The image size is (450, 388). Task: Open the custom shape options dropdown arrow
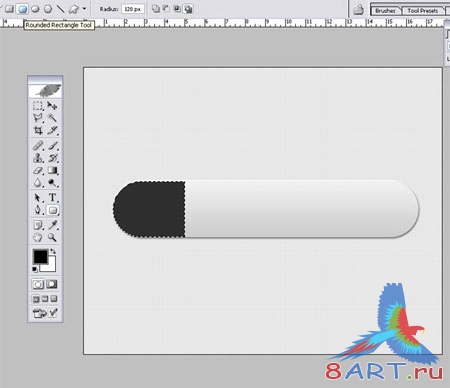click(84, 9)
